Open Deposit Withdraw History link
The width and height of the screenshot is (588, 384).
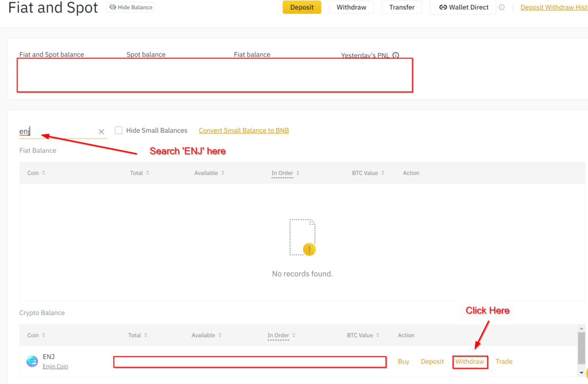coord(554,7)
